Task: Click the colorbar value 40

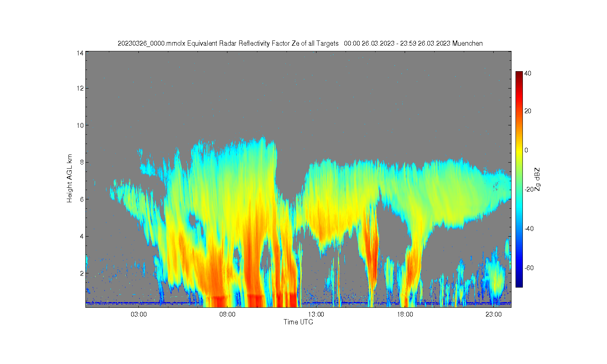Action: coord(528,74)
